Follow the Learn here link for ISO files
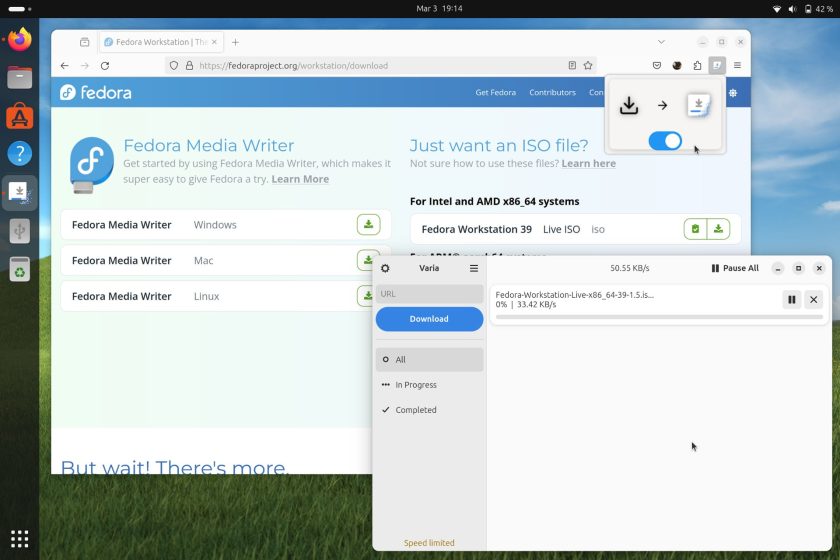This screenshot has width=840, height=560. coord(588,163)
